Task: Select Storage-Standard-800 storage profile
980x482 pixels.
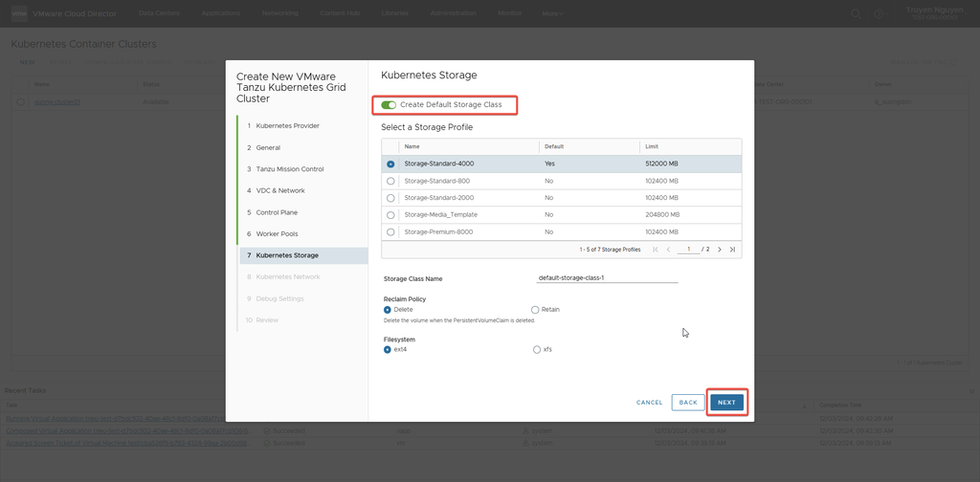Action: coord(390,181)
